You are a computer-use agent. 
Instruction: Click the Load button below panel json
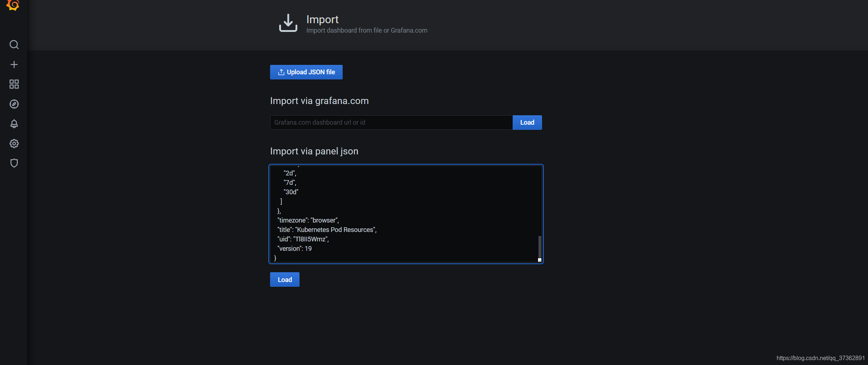(285, 279)
